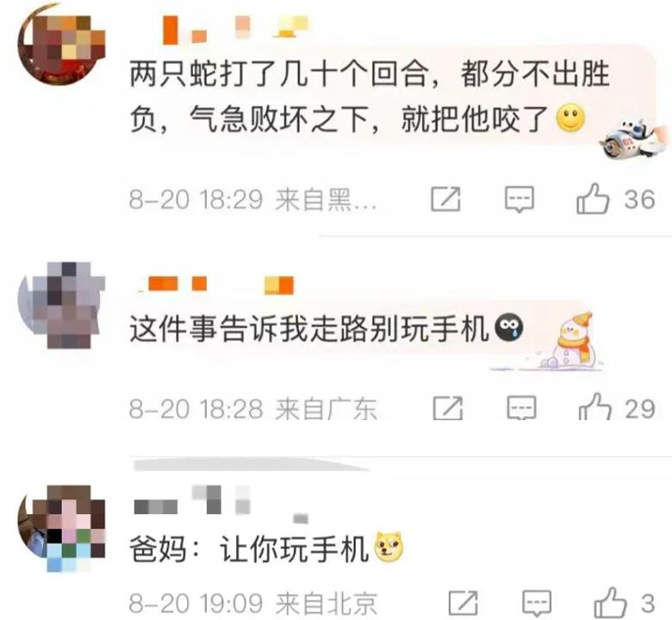Open the second commenter's profile picture
The width and height of the screenshot is (672, 620).
(61, 304)
